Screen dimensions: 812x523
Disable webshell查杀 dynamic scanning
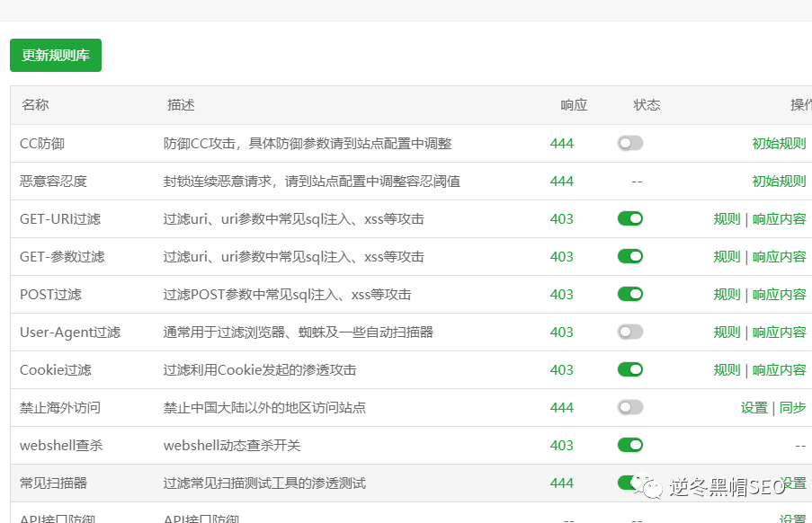point(629,445)
